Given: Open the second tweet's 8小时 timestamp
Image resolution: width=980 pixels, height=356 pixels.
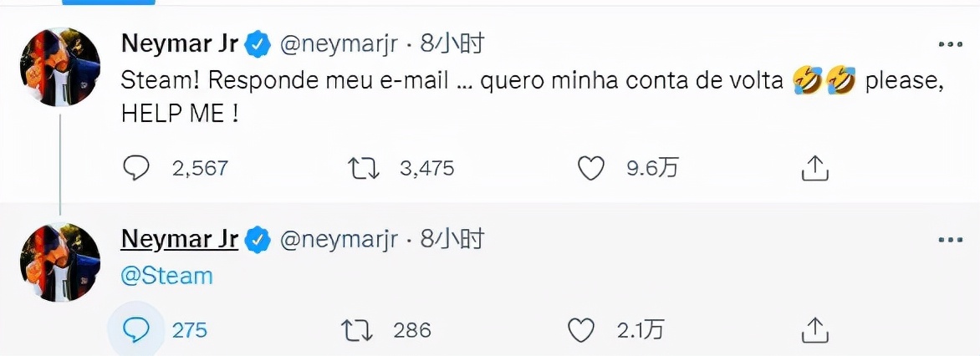Looking at the screenshot, I should (x=452, y=241).
